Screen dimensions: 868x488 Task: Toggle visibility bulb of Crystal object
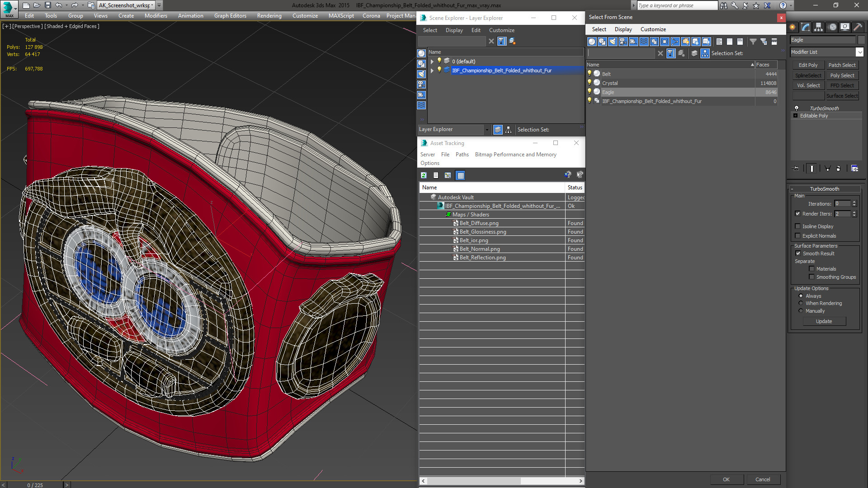coord(590,83)
